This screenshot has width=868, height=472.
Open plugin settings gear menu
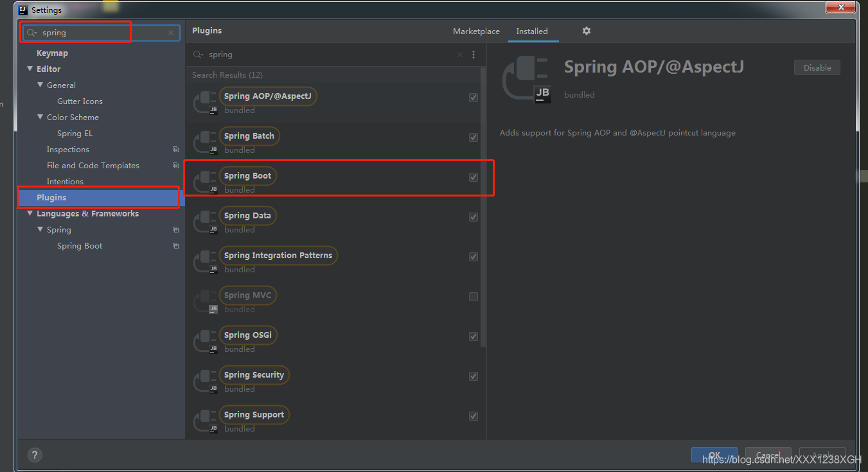click(x=586, y=31)
